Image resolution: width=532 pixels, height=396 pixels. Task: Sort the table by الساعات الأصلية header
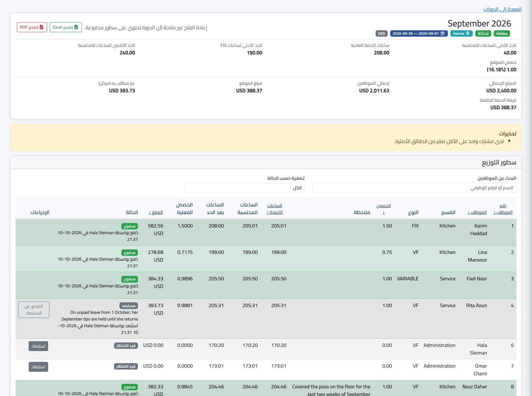coord(275,209)
